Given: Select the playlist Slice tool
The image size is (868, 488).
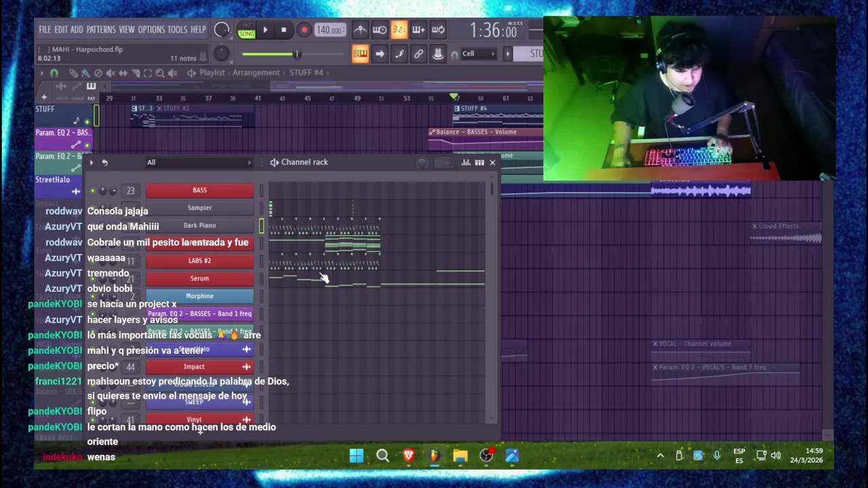Looking at the screenshot, I should click(136, 73).
